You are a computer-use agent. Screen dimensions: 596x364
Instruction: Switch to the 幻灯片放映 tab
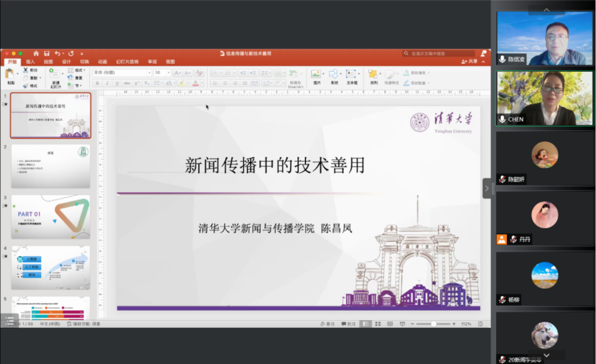point(127,62)
